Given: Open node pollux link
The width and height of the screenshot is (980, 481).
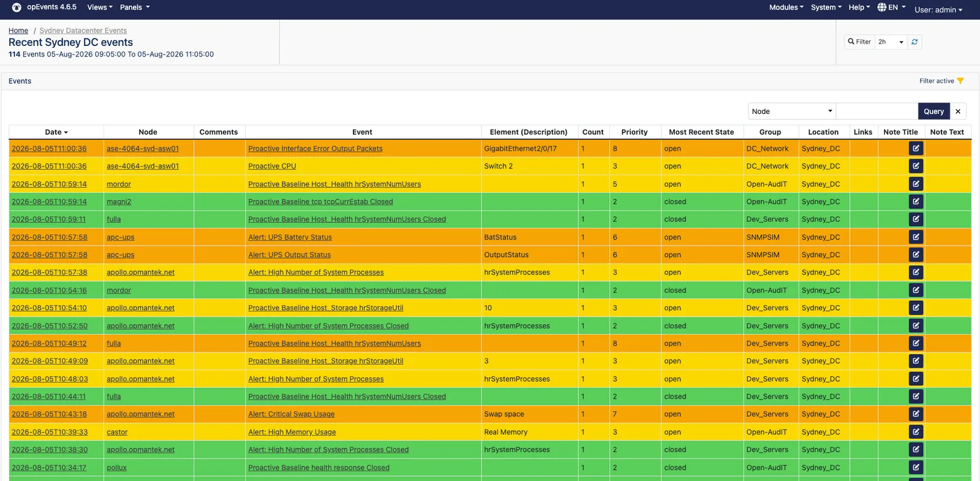Looking at the screenshot, I should pos(116,468).
